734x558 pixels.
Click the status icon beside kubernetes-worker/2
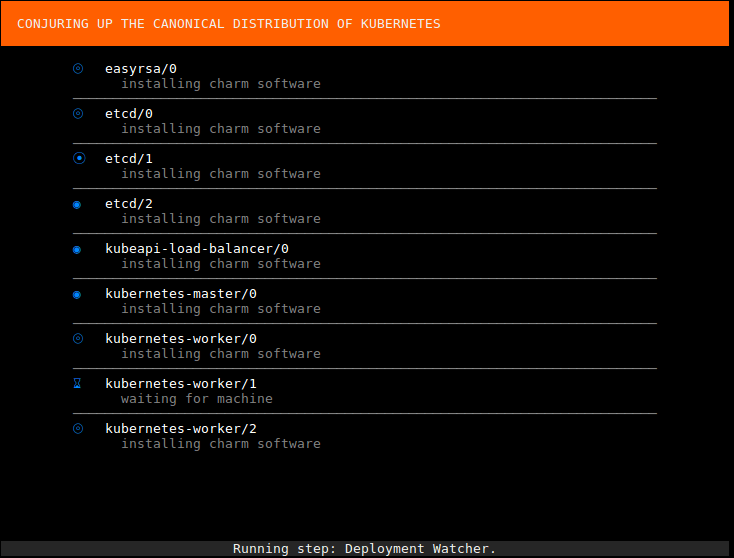tap(78, 428)
